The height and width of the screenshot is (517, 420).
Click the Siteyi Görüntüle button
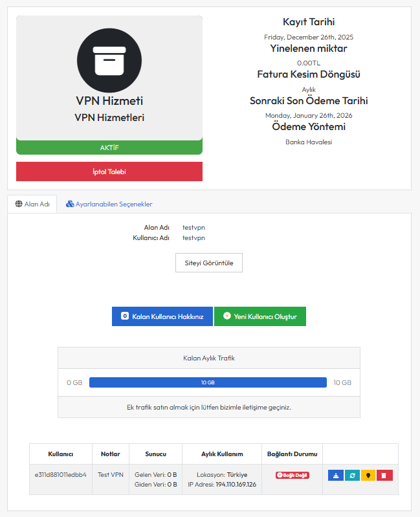click(209, 263)
